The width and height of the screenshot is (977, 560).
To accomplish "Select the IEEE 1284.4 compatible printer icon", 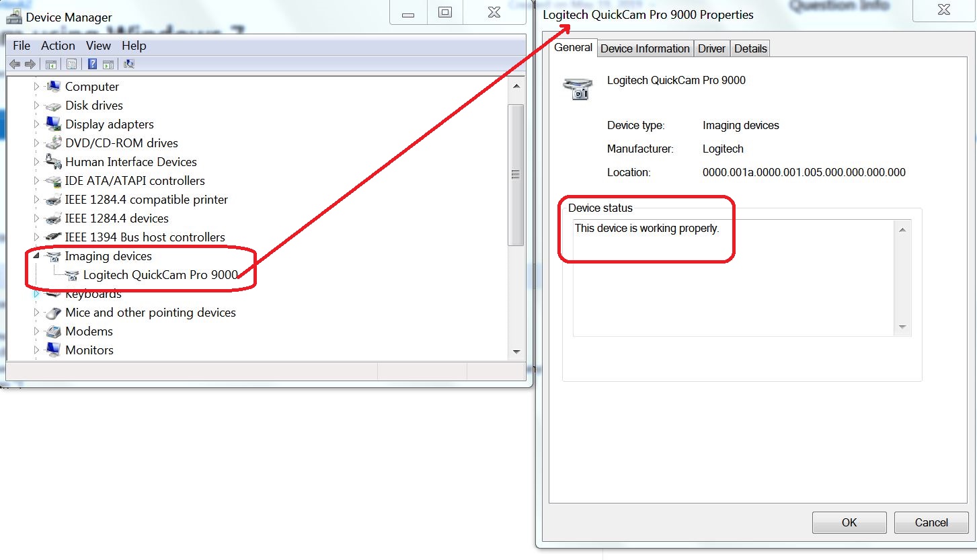I will click(x=53, y=200).
